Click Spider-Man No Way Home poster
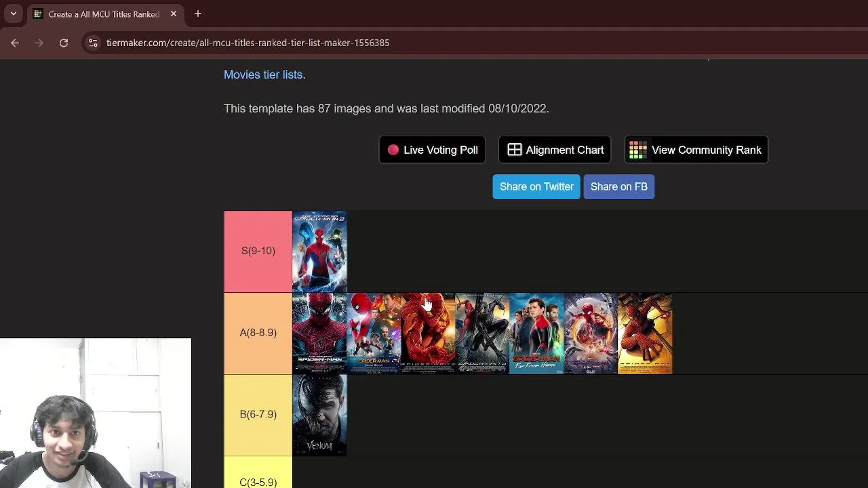The height and width of the screenshot is (488, 868). coord(591,333)
